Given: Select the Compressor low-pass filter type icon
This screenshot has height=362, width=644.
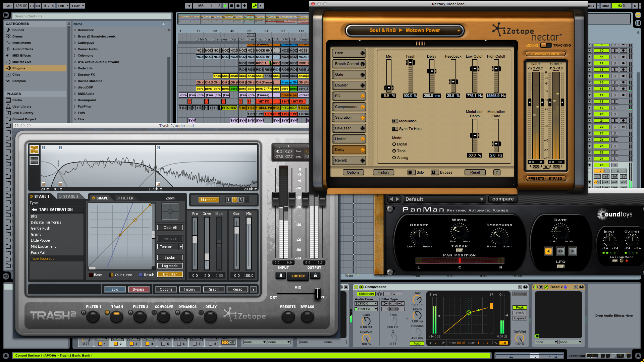Looking at the screenshot, I should tap(385, 309).
